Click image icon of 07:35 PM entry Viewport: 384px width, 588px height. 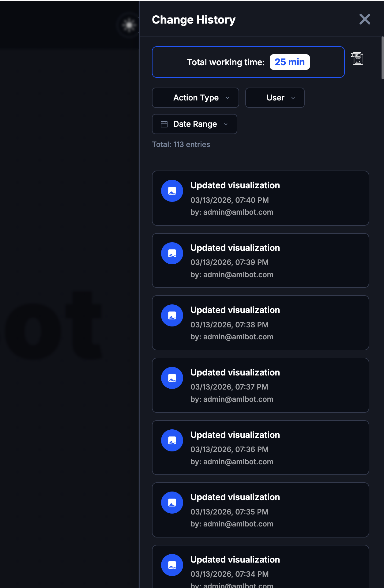172,503
